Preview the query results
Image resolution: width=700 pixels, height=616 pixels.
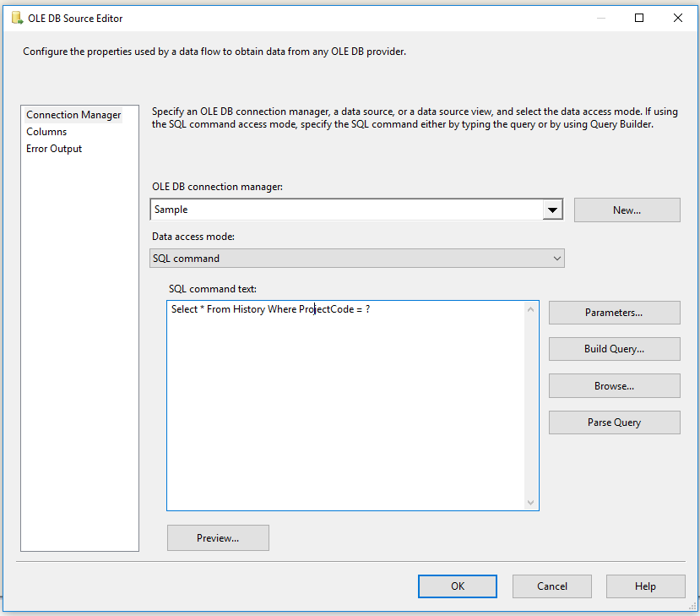pos(218,537)
